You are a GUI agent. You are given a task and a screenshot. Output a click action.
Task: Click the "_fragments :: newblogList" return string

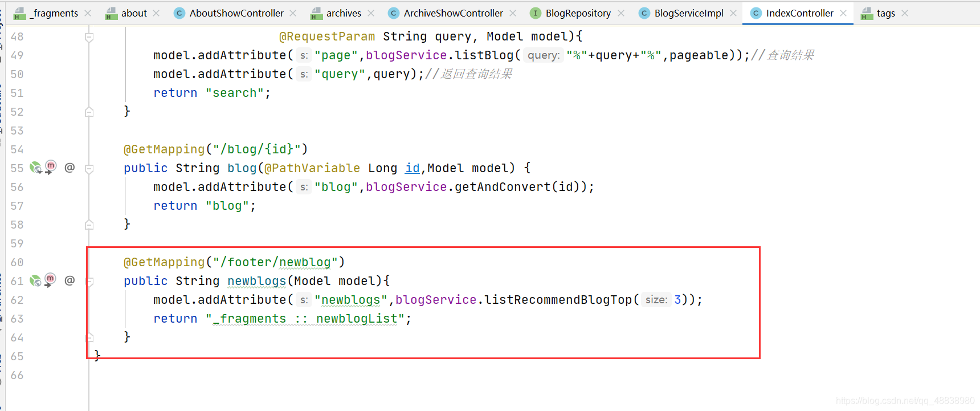point(305,319)
